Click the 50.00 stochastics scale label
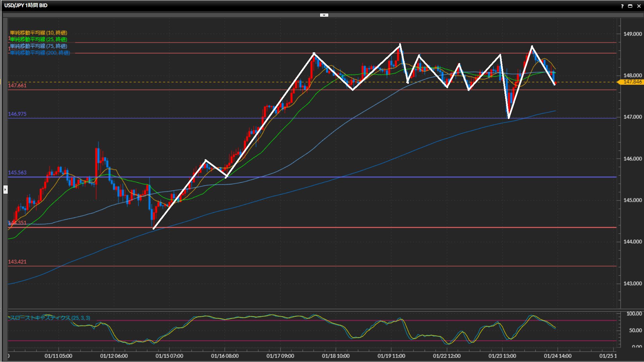This screenshot has width=644, height=362. tap(635, 330)
